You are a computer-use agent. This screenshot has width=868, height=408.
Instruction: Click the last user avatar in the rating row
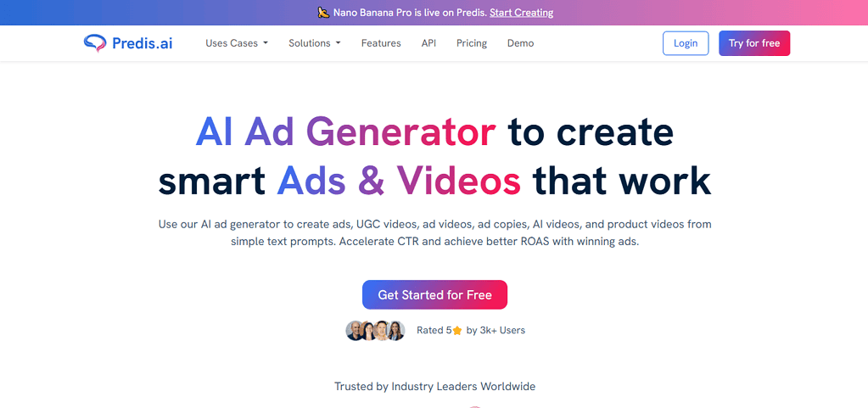tap(396, 331)
